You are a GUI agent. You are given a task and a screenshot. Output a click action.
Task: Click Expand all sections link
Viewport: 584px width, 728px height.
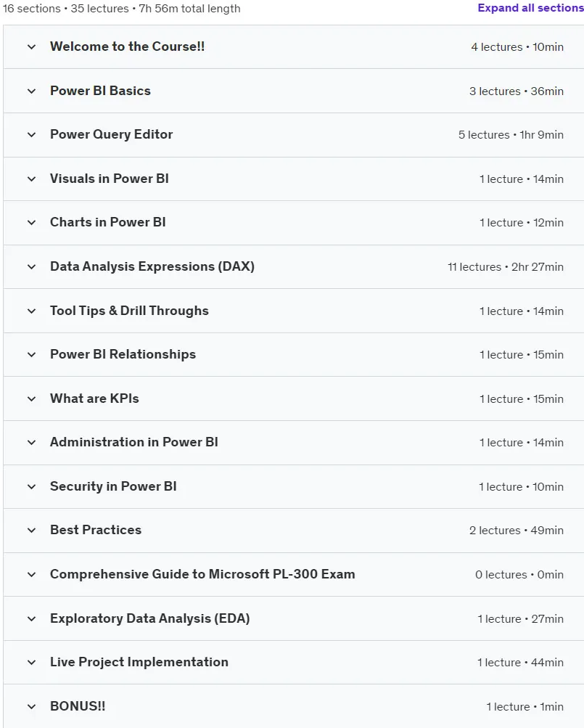[530, 8]
